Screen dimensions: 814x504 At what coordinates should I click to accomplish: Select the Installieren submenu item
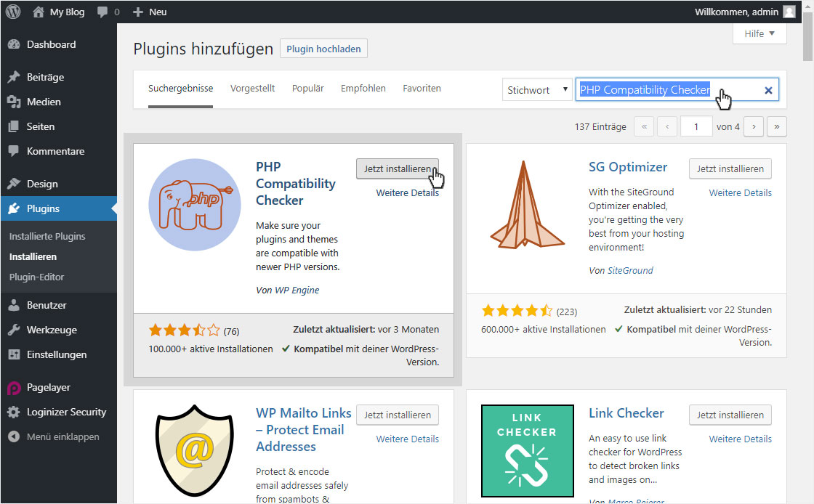(33, 256)
